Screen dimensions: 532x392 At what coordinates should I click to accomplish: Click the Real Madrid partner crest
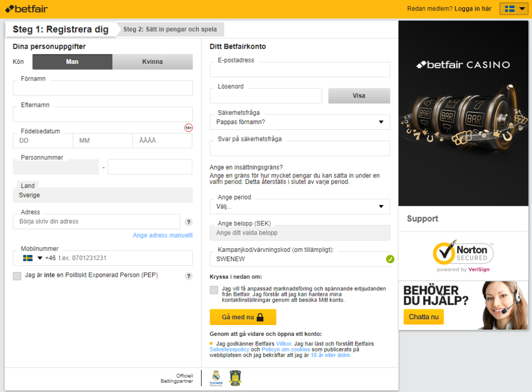216,378
